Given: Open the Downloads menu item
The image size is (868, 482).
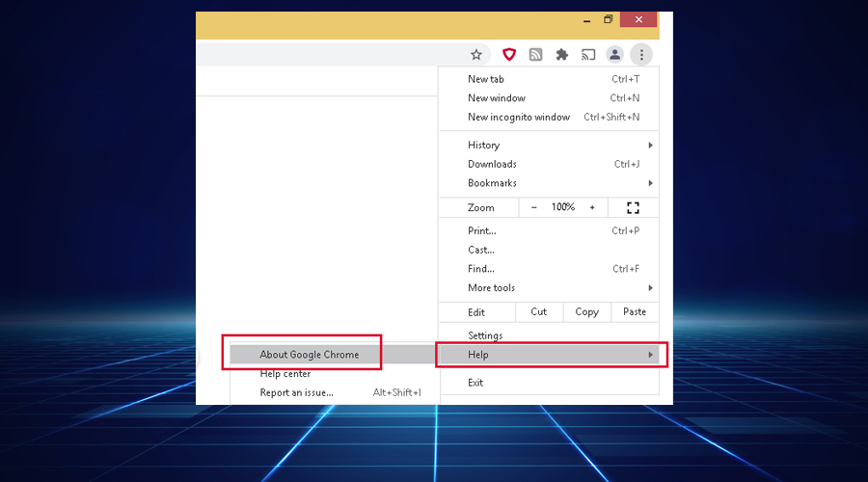Looking at the screenshot, I should (x=549, y=164).
